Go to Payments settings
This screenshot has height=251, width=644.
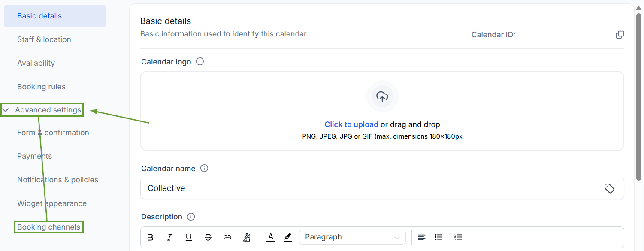pyautogui.click(x=34, y=156)
